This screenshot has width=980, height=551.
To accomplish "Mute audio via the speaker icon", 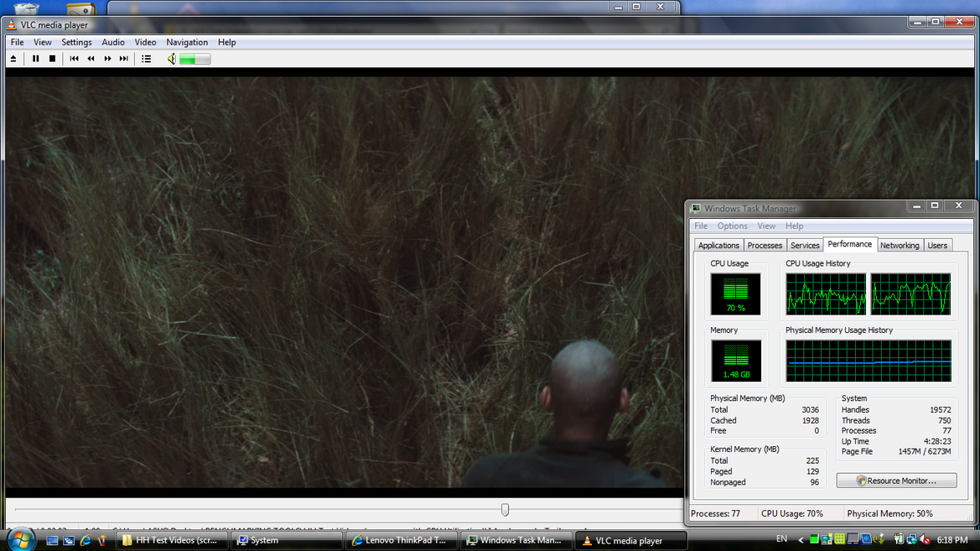I will click(x=171, y=59).
